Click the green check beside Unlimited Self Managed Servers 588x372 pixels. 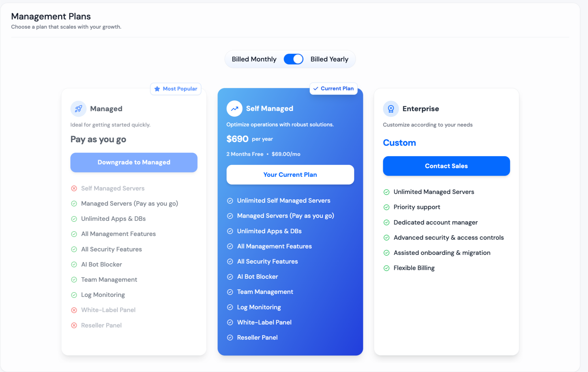[x=230, y=200]
